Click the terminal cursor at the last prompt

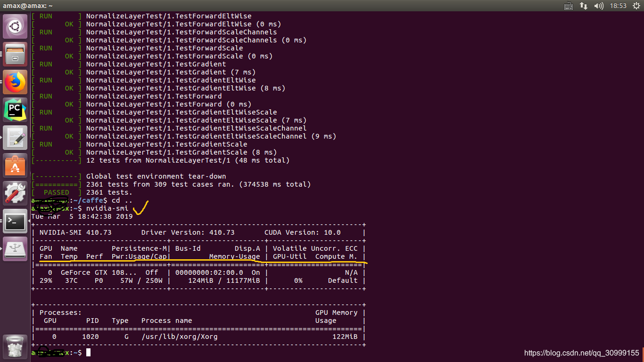point(88,353)
